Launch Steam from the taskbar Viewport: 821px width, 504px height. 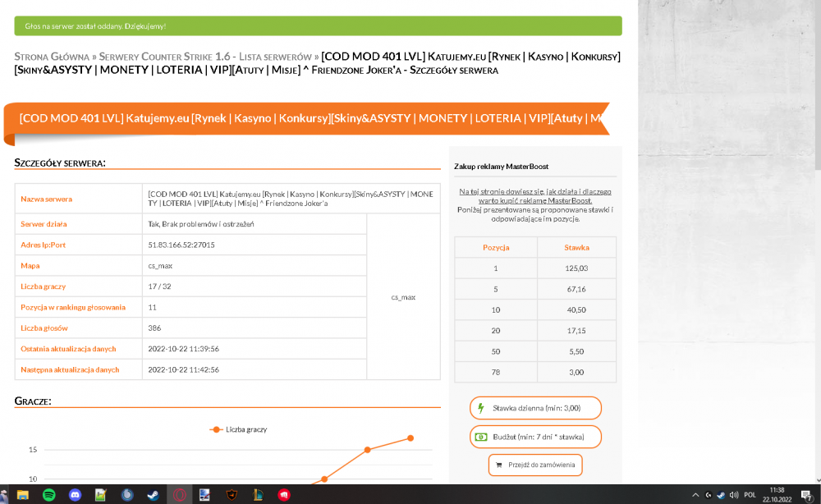153,495
